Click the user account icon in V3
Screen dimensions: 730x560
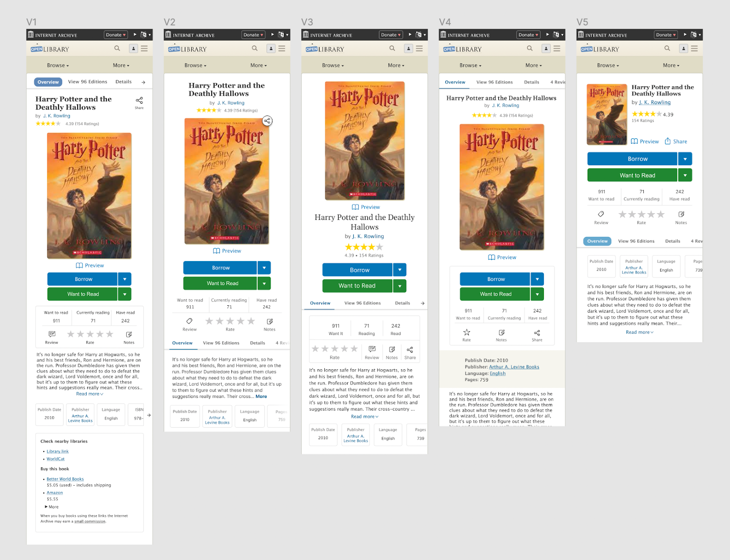(408, 48)
